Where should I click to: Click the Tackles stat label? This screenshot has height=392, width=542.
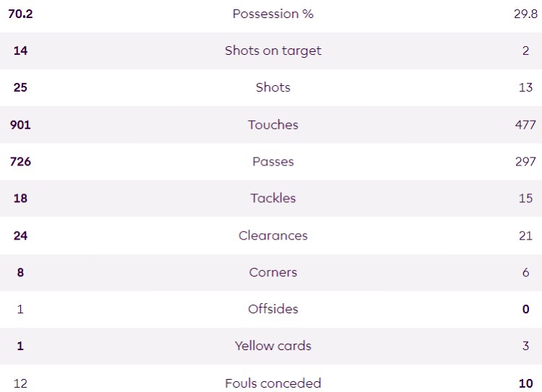[x=272, y=199]
